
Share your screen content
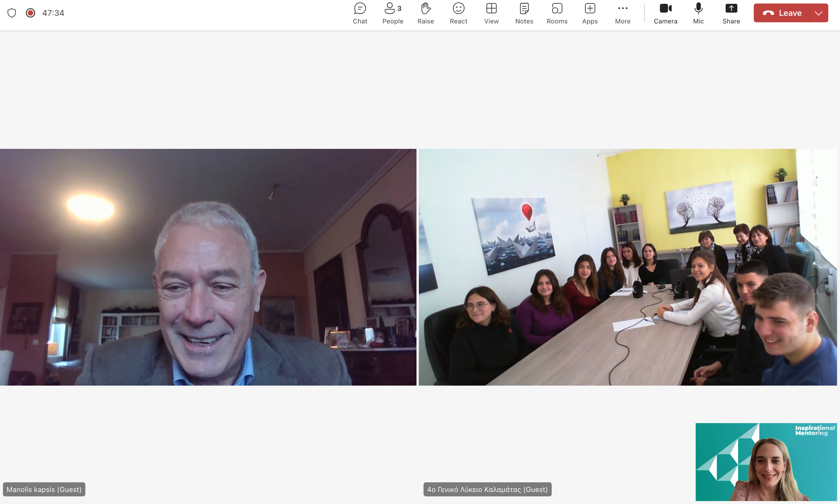pyautogui.click(x=731, y=13)
